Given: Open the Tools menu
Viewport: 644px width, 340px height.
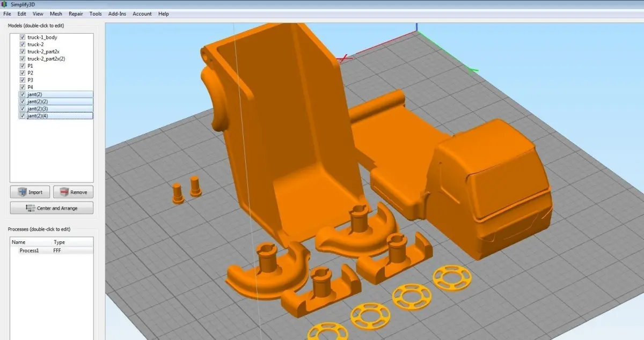Looking at the screenshot, I should pos(96,13).
